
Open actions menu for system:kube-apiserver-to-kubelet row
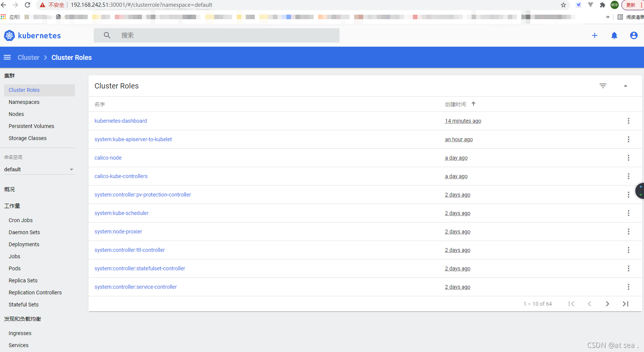629,139
